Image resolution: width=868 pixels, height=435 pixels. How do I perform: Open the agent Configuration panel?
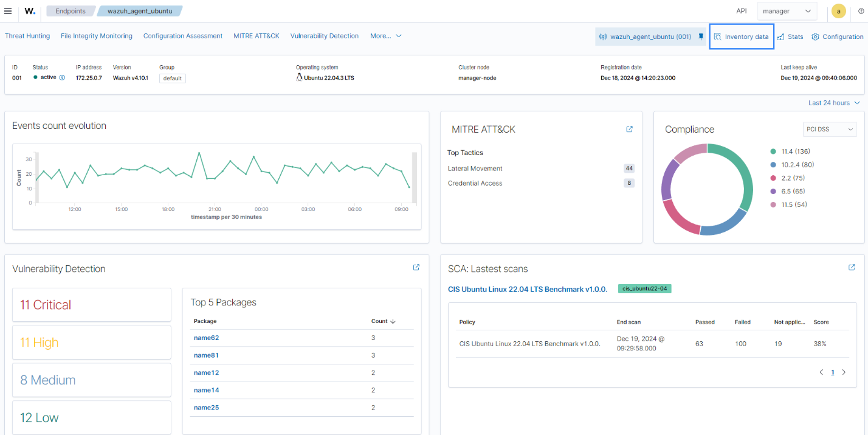(x=838, y=36)
